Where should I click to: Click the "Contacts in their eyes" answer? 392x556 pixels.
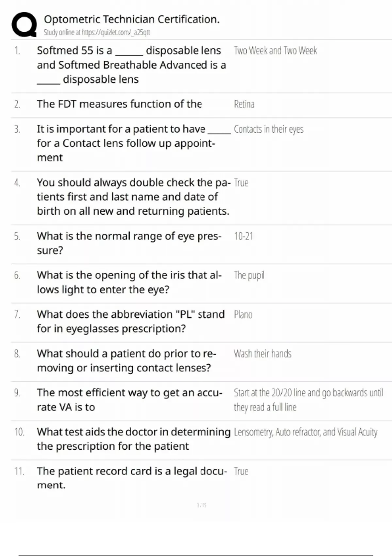pos(269,130)
